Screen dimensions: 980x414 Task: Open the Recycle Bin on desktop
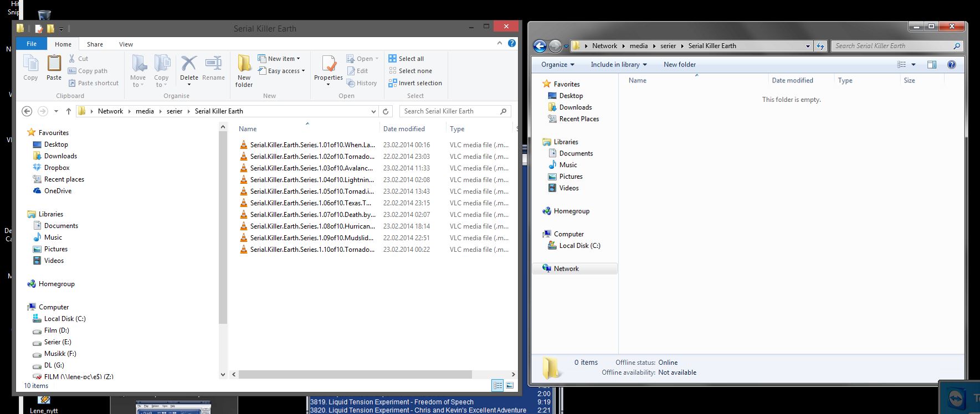[44, 15]
